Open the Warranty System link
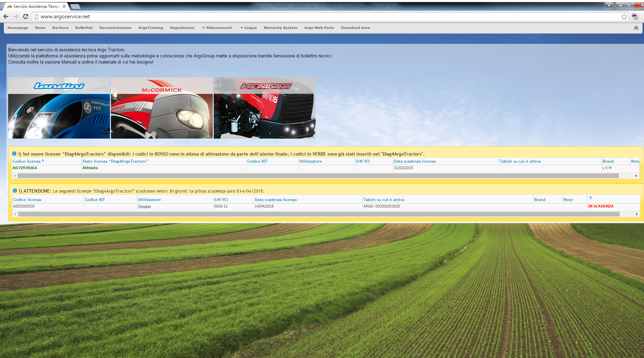 [x=280, y=28]
